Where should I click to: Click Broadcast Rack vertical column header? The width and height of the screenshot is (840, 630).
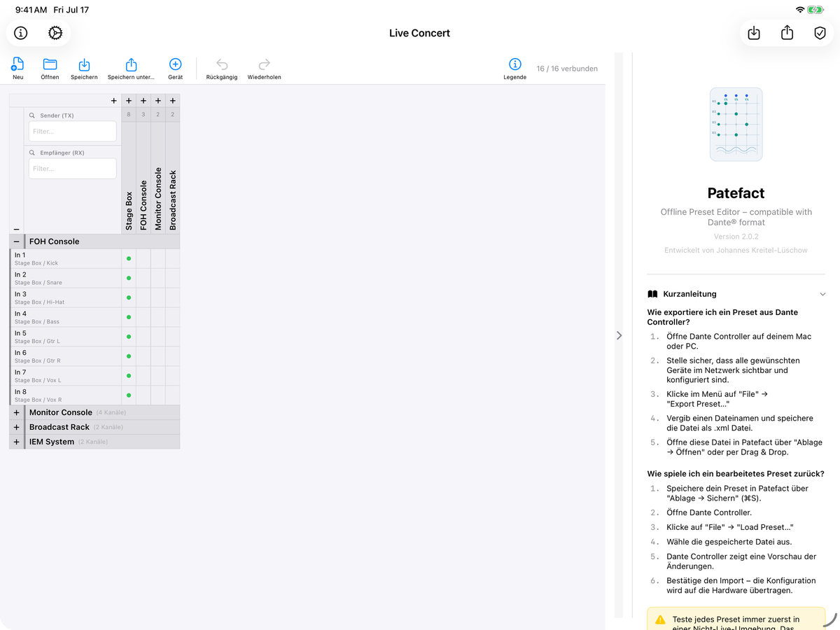click(x=173, y=200)
